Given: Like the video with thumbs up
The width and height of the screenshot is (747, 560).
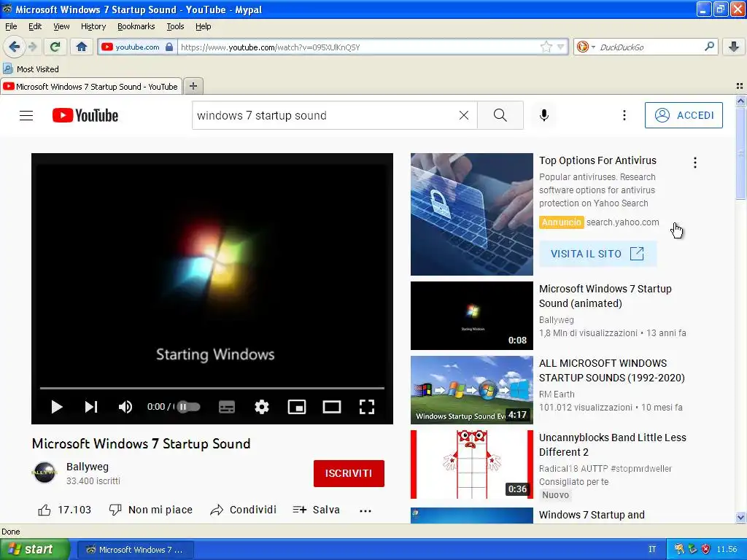Looking at the screenshot, I should tap(64, 510).
